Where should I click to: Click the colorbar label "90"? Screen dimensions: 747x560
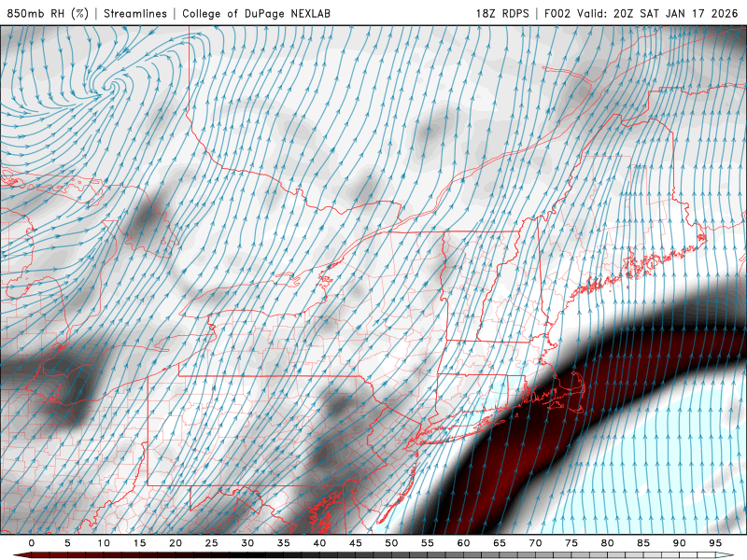(680, 543)
